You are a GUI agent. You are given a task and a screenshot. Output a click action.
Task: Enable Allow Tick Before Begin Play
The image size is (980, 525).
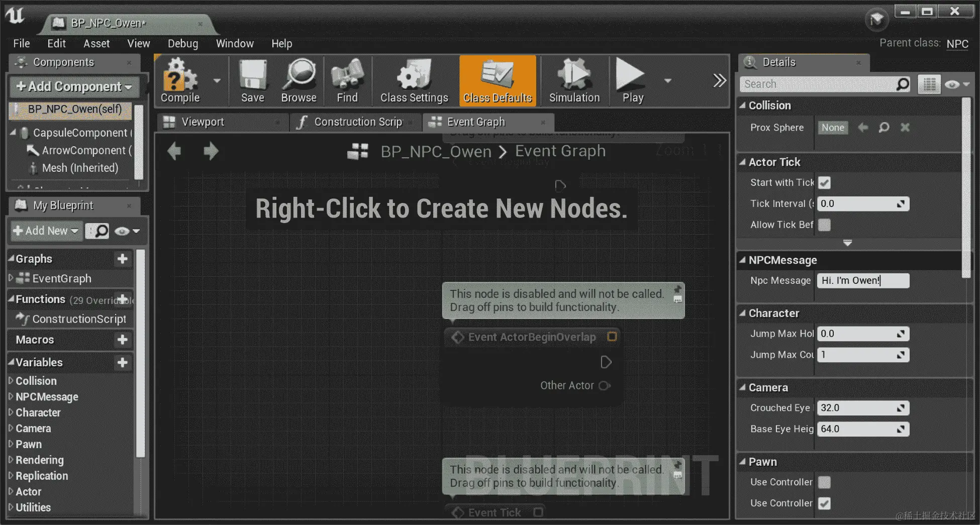[824, 225]
